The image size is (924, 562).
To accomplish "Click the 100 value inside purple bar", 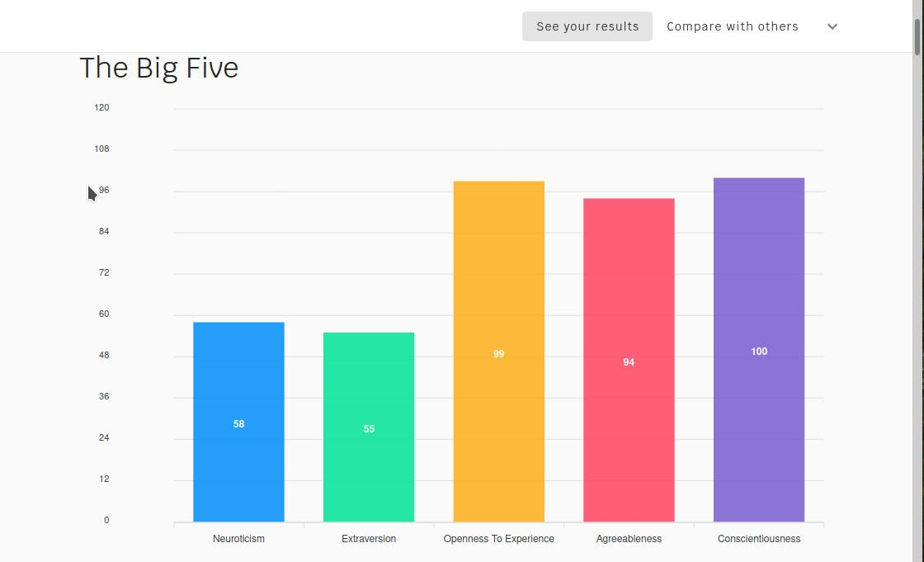I will pyautogui.click(x=759, y=352).
